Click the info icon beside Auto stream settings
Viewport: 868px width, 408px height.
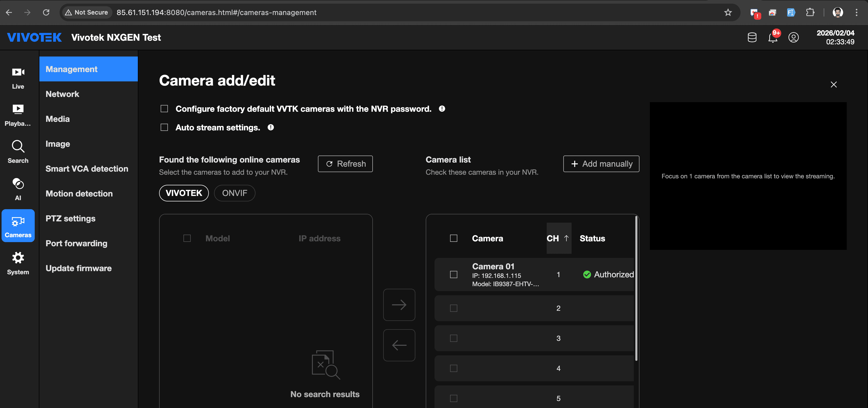click(271, 128)
